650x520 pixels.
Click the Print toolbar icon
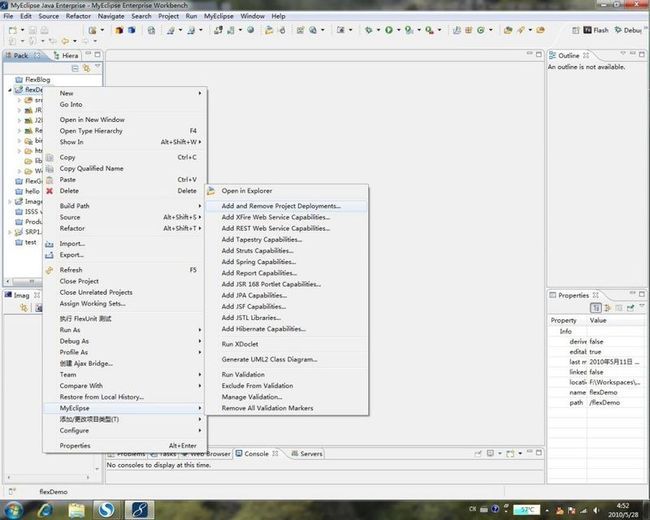(x=44, y=30)
